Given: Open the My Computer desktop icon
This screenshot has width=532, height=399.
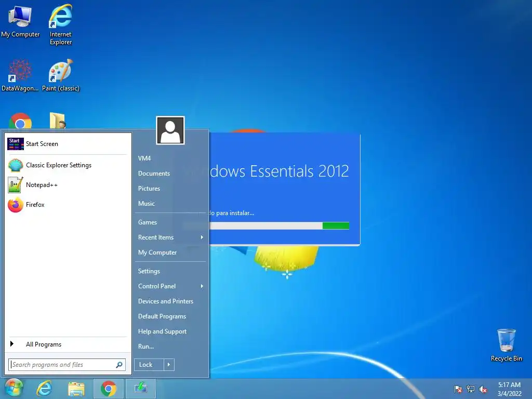Looking at the screenshot, I should pos(20,21).
